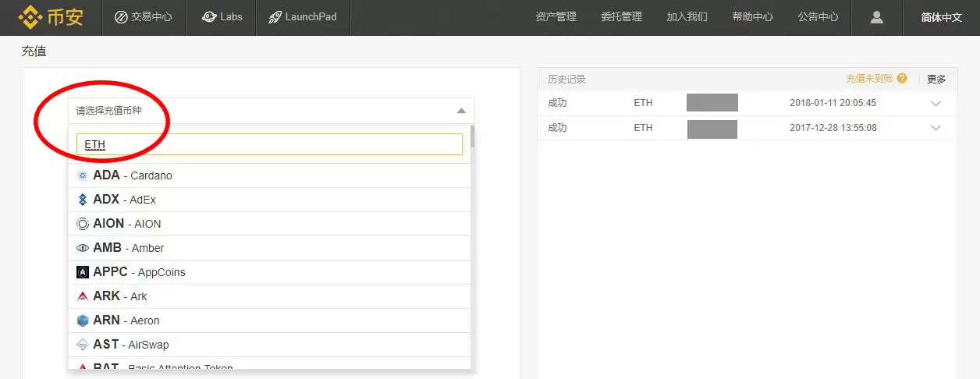
Task: Click the ARK red triangle icon
Action: point(83,296)
